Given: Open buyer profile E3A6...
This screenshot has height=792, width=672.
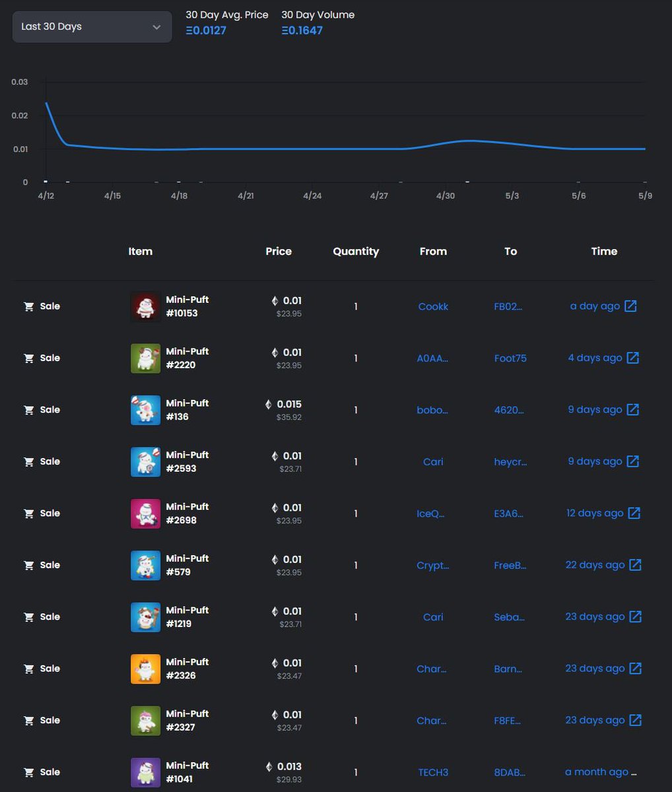Looking at the screenshot, I should click(509, 513).
